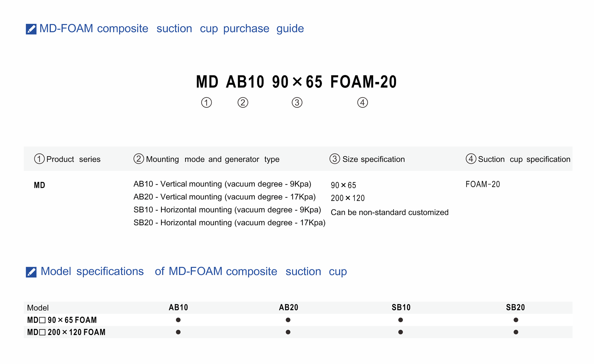
Task: Select the AB20 Vertical mounting 17Kpa line
Action: click(x=224, y=197)
